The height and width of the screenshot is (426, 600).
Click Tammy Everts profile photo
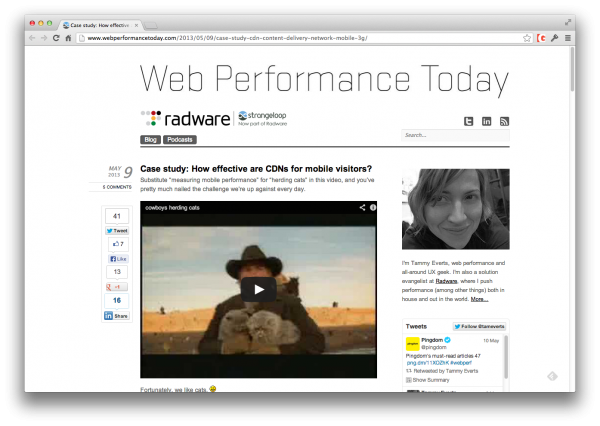click(x=455, y=209)
